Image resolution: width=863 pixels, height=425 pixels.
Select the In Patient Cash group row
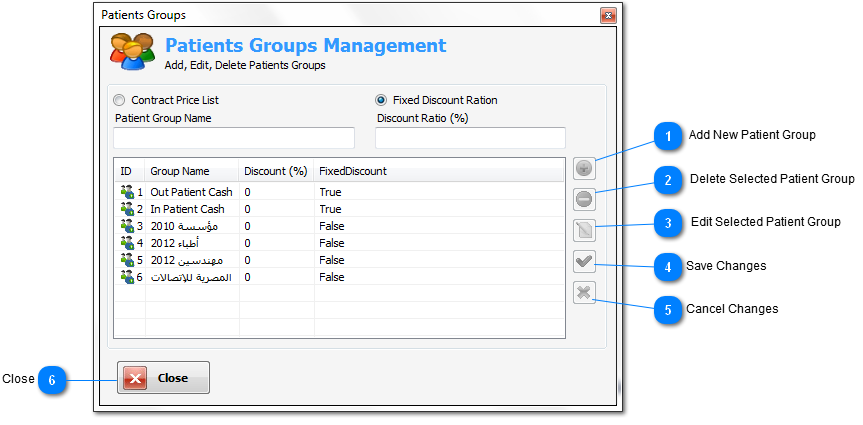[x=187, y=209]
